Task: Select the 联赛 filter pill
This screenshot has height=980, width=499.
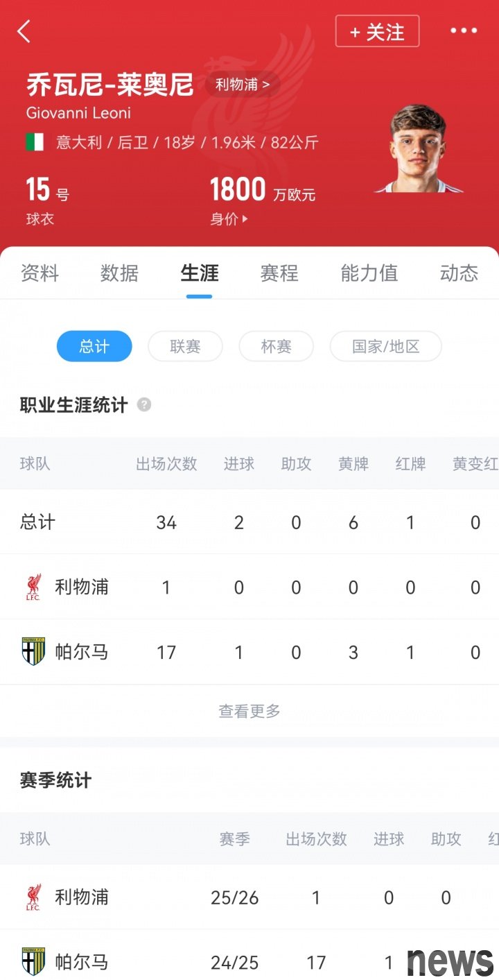Action: (x=185, y=346)
